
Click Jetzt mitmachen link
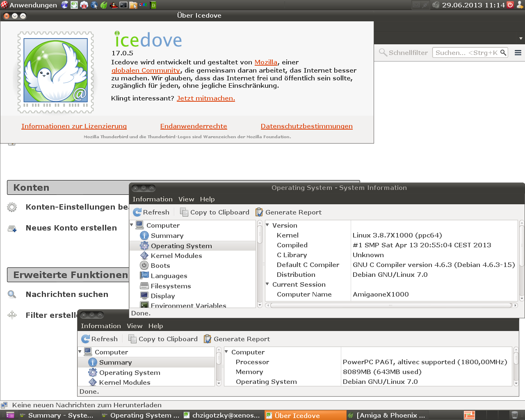click(205, 98)
